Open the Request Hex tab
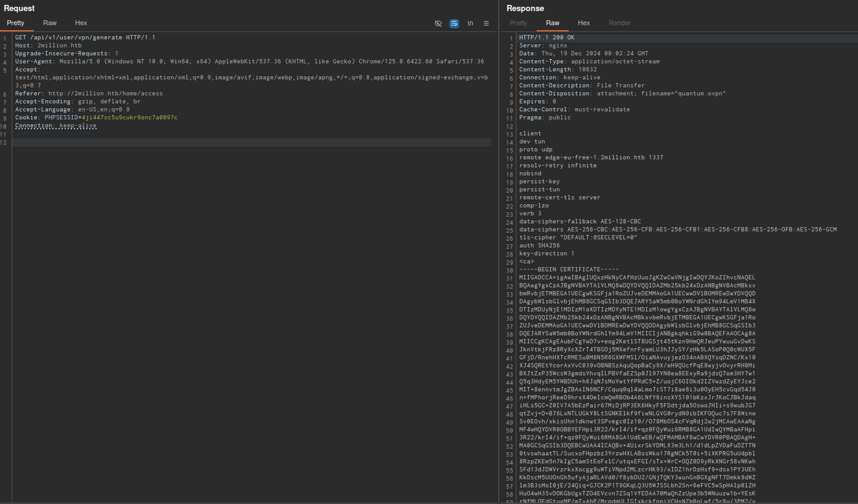858x504 pixels. pos(81,23)
